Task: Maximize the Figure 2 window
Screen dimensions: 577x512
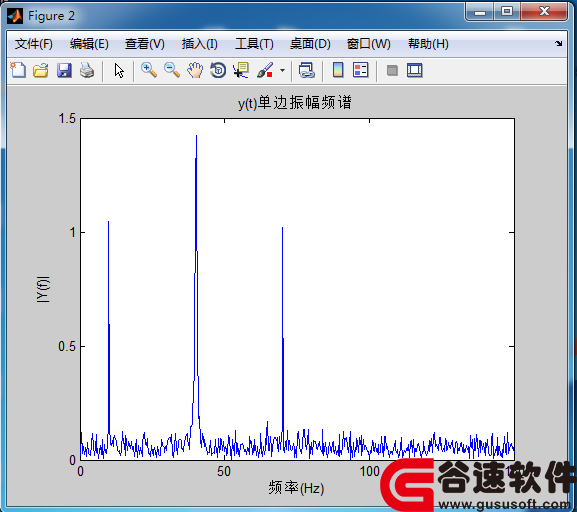Action: 507,12
